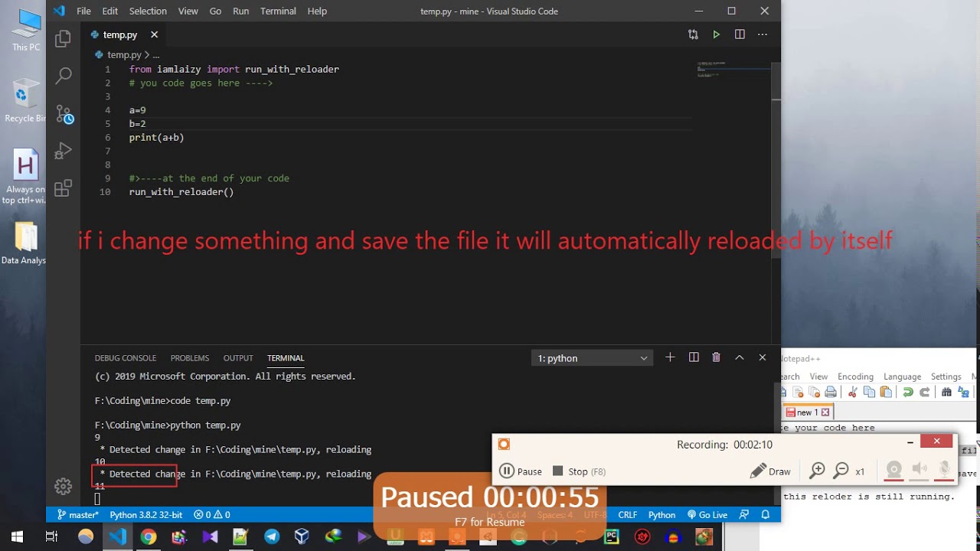Open errors and warnings count in status bar

point(212,515)
